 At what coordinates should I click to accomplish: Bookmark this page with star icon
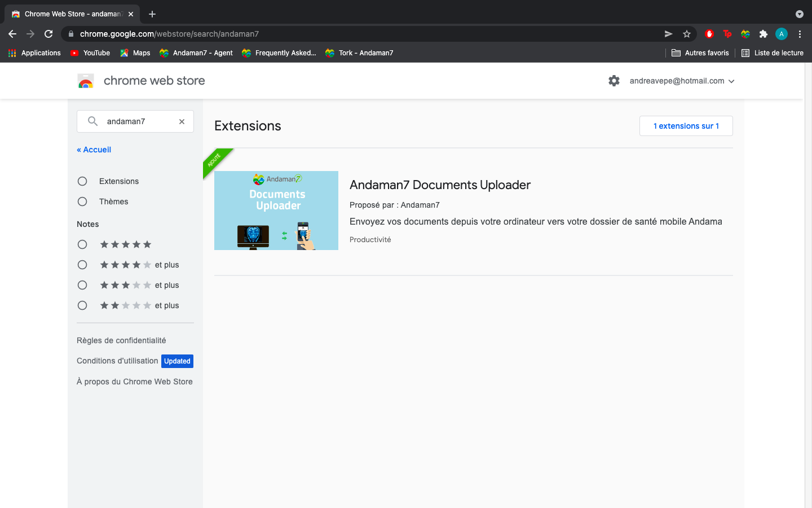[687, 34]
